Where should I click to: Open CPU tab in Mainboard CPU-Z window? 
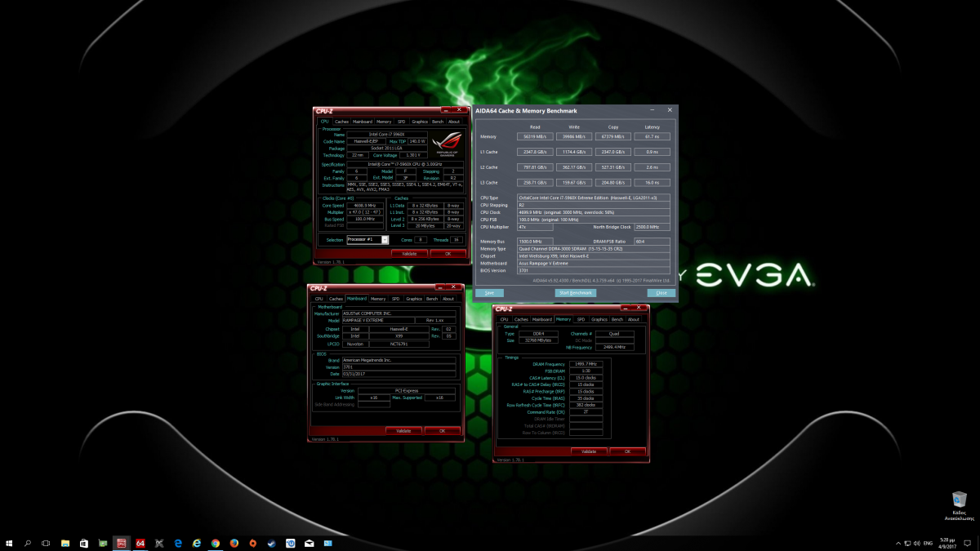(319, 299)
